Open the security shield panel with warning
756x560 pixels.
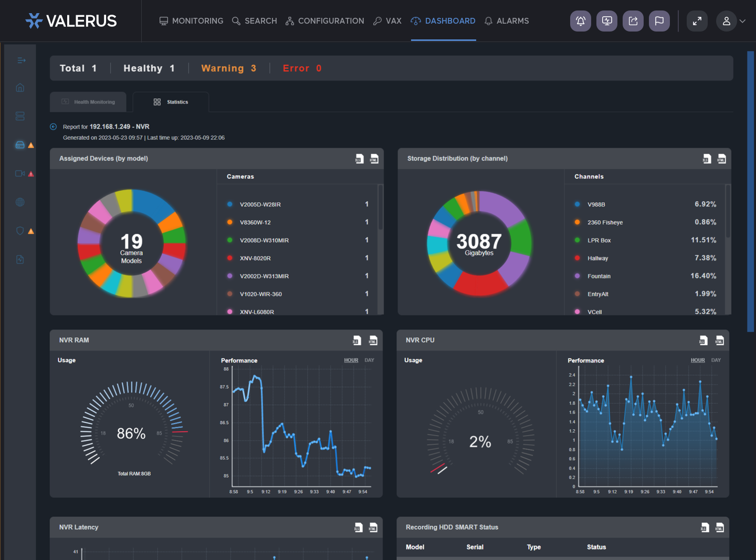[19, 231]
